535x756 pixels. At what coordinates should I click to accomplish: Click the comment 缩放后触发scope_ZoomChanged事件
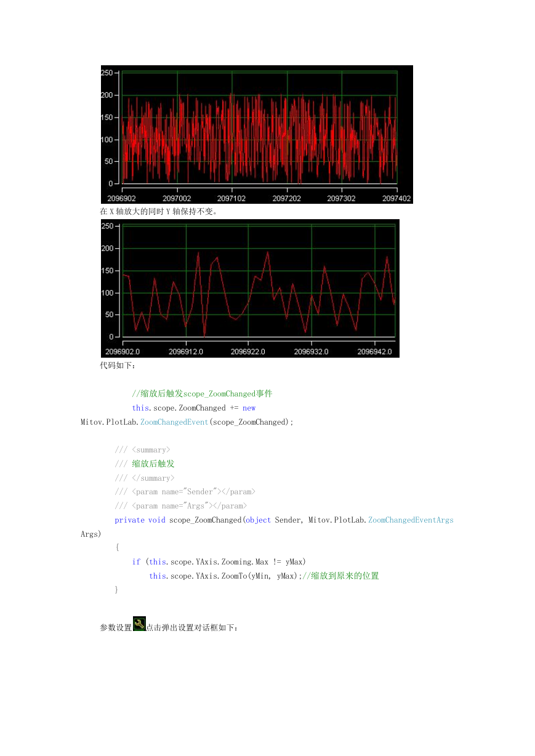202,393
